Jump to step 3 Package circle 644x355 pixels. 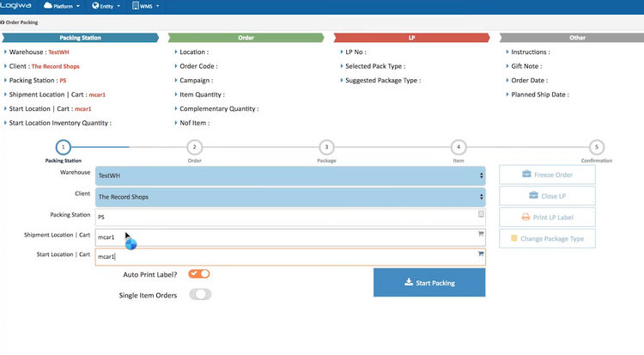(326, 148)
